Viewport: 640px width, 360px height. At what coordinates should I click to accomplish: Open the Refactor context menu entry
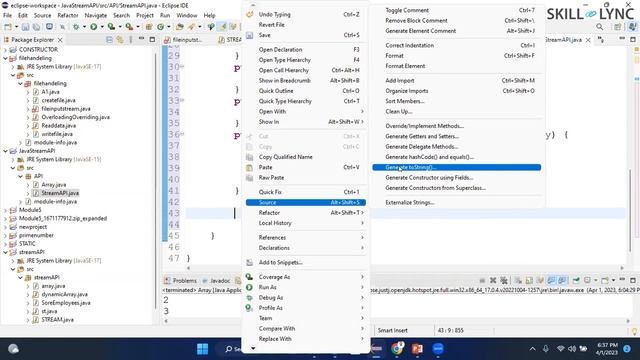coord(305,213)
